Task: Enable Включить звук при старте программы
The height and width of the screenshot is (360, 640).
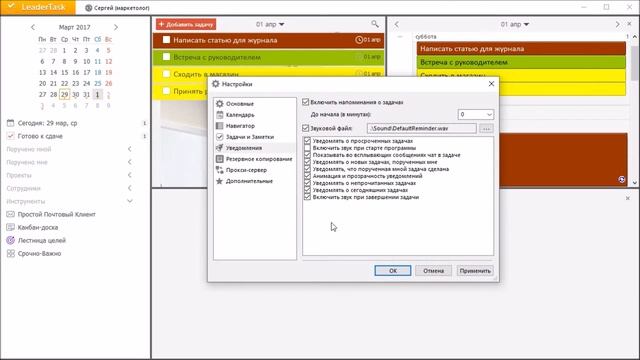Action: click(x=307, y=148)
